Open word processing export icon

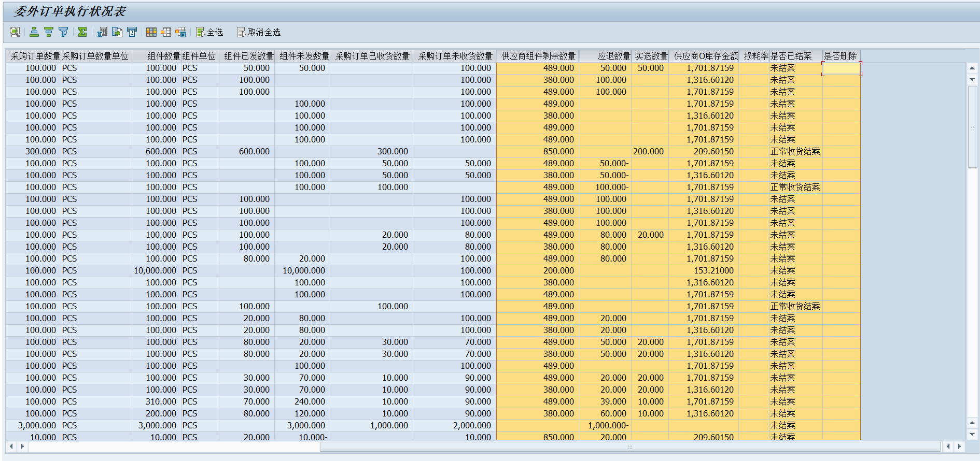(132, 32)
